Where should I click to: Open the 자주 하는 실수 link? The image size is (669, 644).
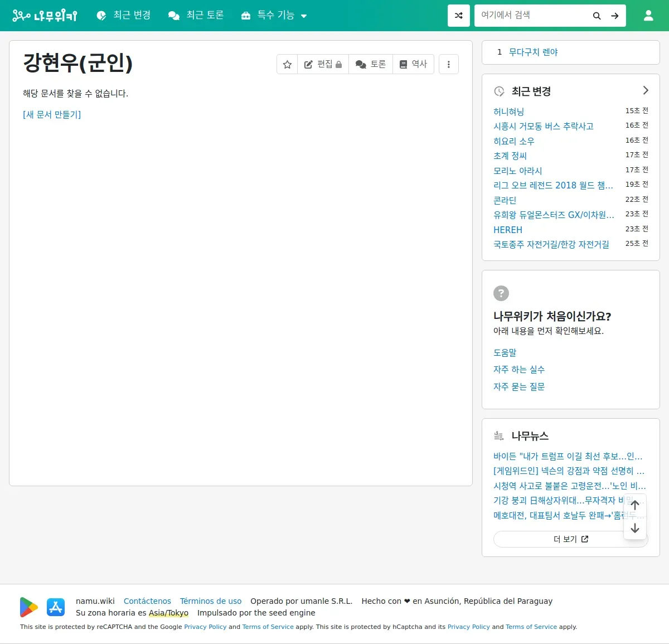519,369
